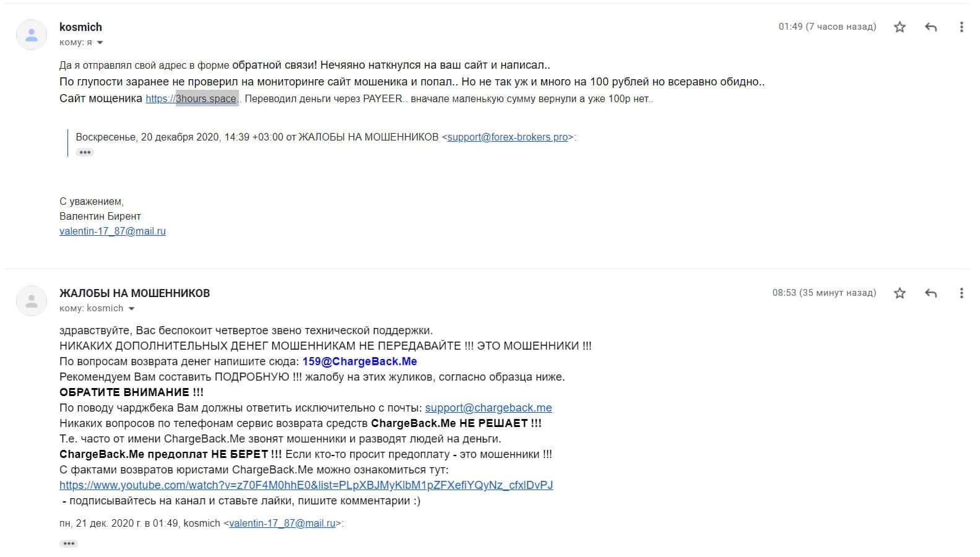
Task: Reply to the kosmich message
Action: tap(930, 27)
